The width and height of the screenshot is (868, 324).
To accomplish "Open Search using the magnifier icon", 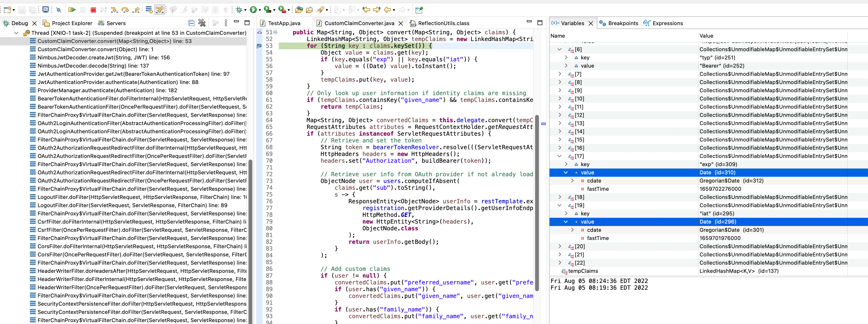I will click(59, 10).
